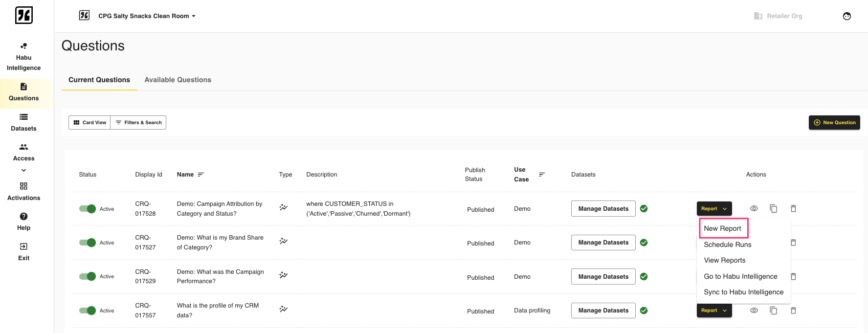Turn off the Campaign Performance question toggle
The width and height of the screenshot is (868, 333).
tap(88, 276)
